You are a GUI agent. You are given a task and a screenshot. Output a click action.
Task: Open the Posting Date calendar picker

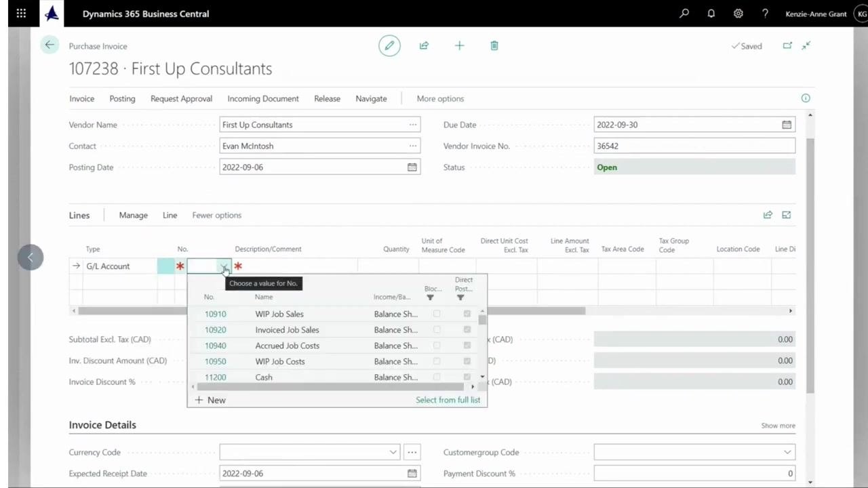[x=412, y=167]
